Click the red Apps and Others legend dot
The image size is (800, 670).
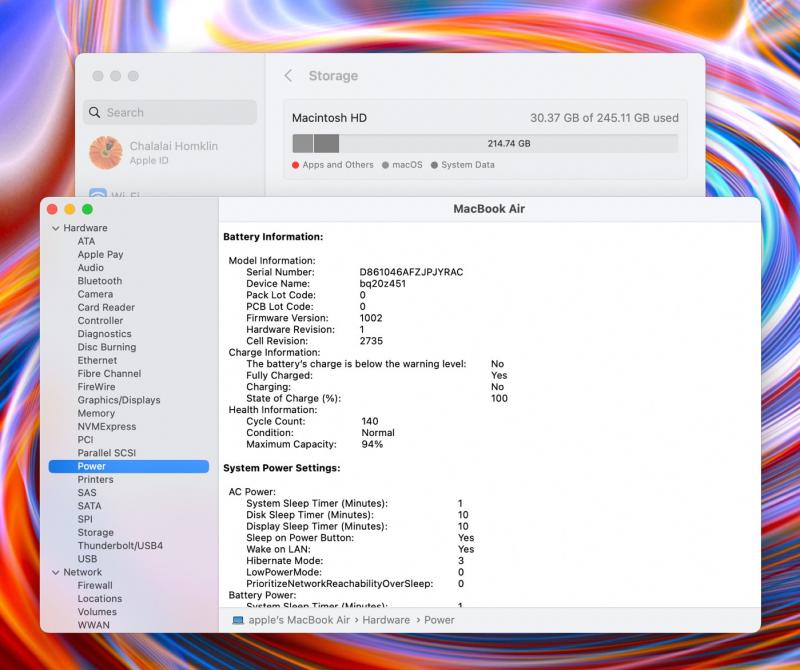pos(295,165)
